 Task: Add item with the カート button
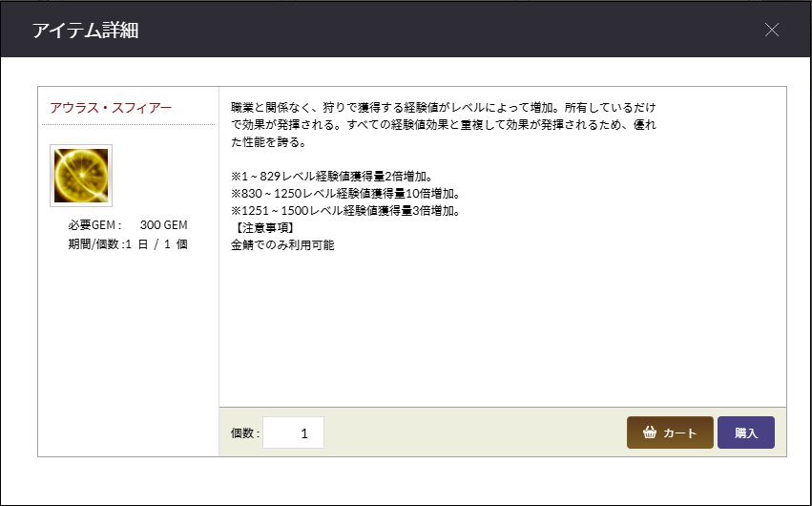(x=670, y=432)
